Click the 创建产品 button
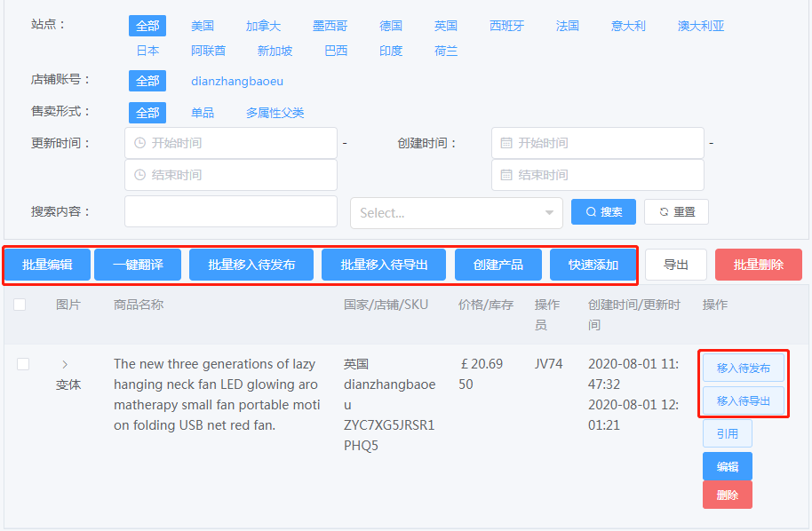This screenshot has height=531, width=812. tap(498, 265)
